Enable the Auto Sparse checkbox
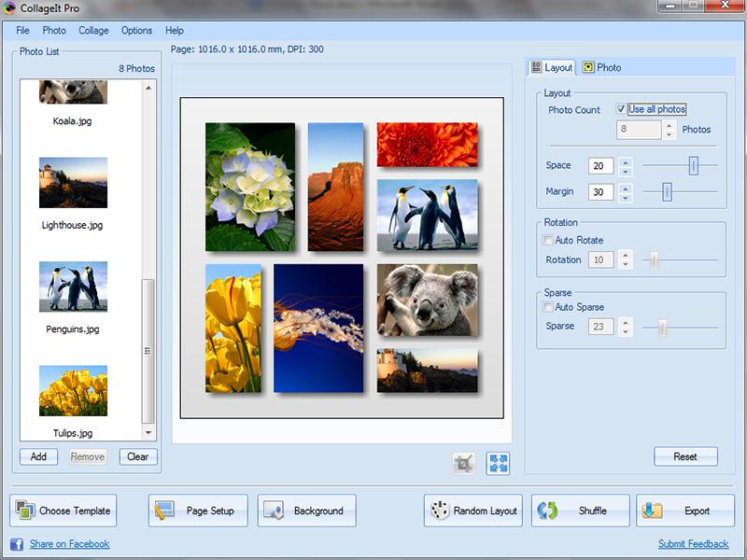747x560 pixels. pos(548,307)
